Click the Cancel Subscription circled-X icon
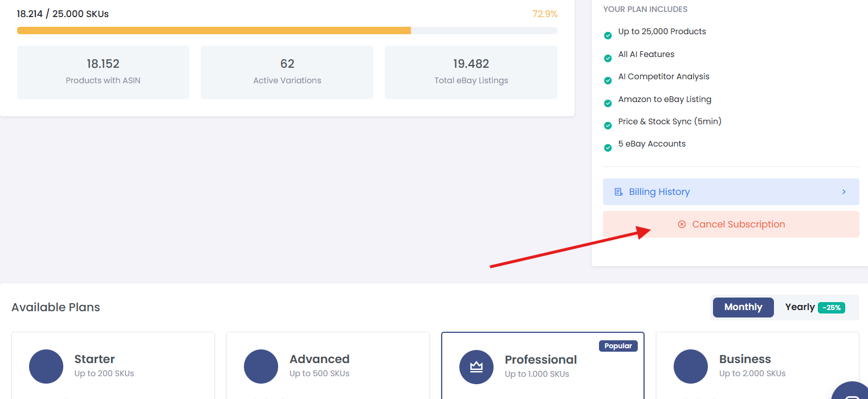 pyautogui.click(x=682, y=225)
